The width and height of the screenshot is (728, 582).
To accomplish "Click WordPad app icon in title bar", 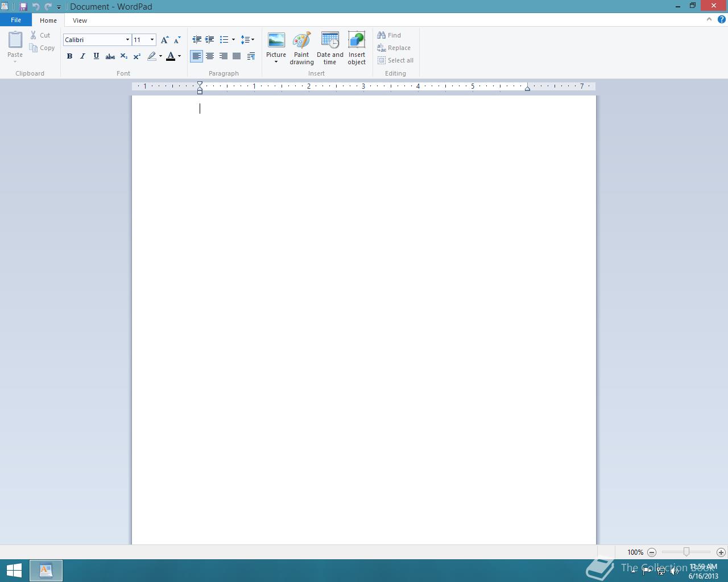I will pyautogui.click(x=5, y=7).
